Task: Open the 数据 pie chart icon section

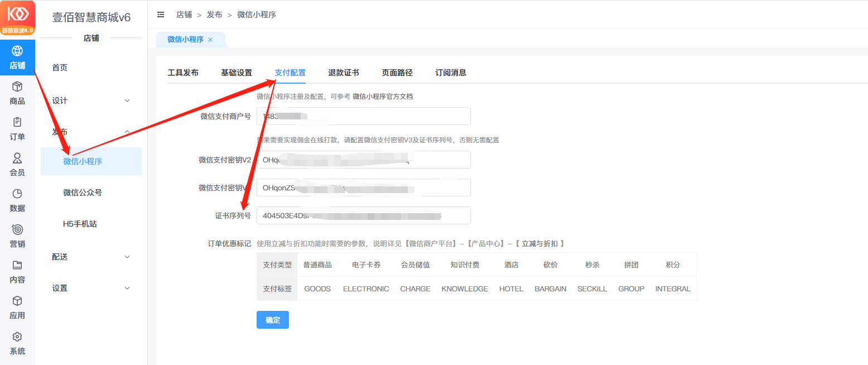Action: tap(17, 200)
